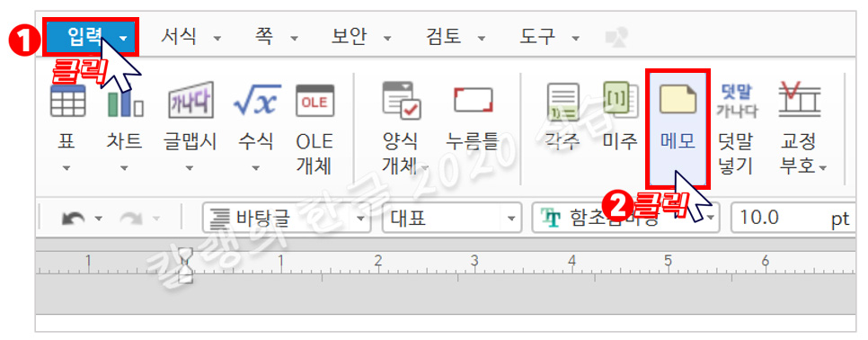Expand the 쪽 menu dropdown arrow
This screenshot has width=868, height=340.
click(294, 39)
